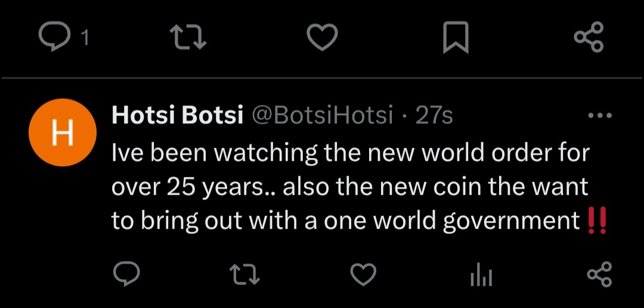Open the Hotsi Botsi display name

(x=178, y=115)
